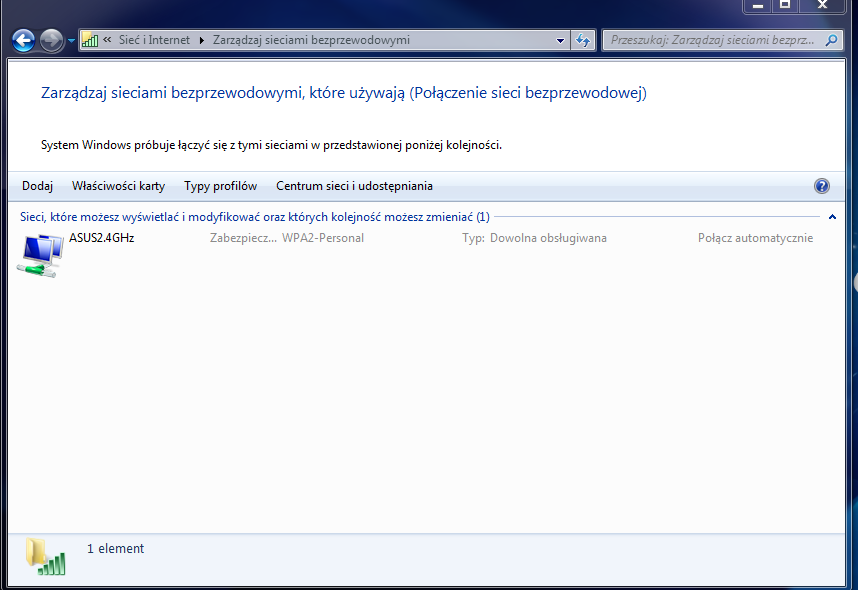Click Dodaj to add a network
Image resolution: width=858 pixels, height=590 pixels.
pyautogui.click(x=37, y=186)
